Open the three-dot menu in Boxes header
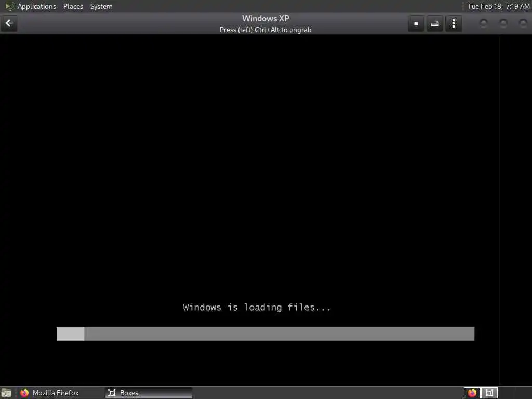Viewport: 532px width, 399px height. click(x=453, y=24)
